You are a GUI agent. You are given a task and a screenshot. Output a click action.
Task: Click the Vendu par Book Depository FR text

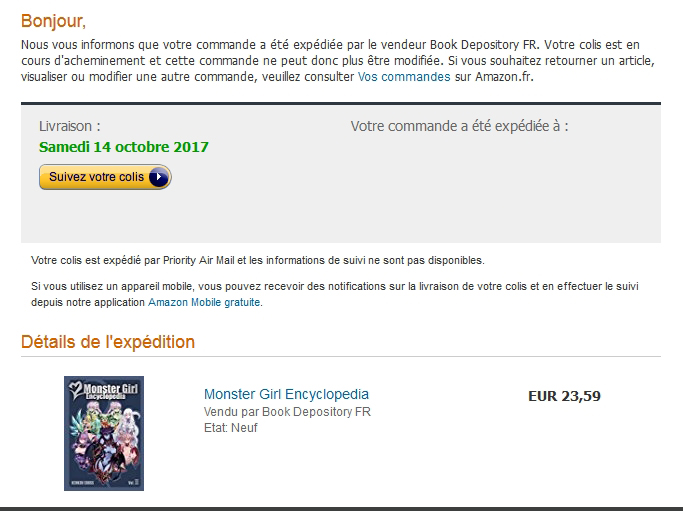(287, 412)
